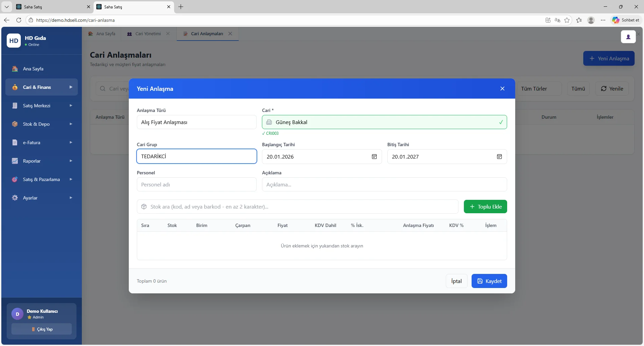Click the Personel adı input field

[197, 184]
